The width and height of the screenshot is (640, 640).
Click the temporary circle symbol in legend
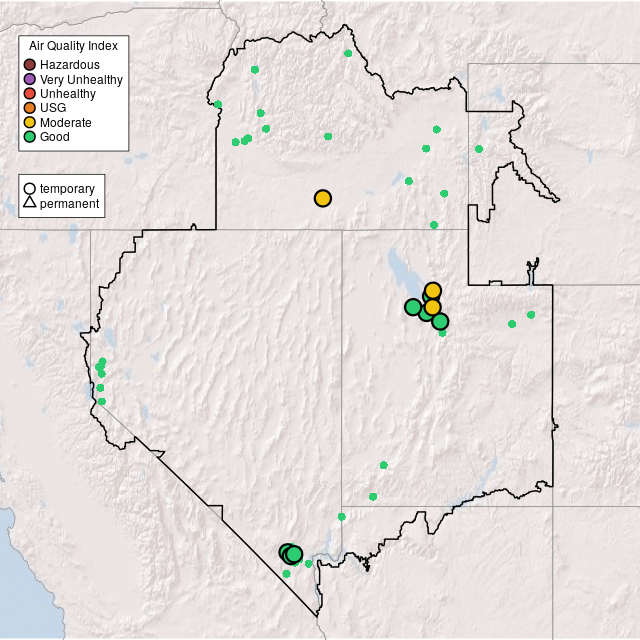tap(30, 189)
